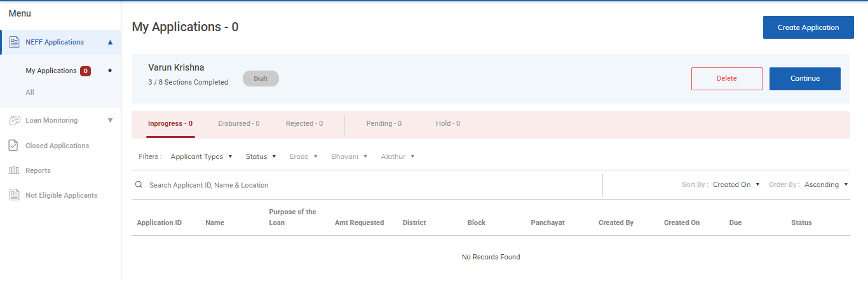Switch to the Disbursed tab
868x281 pixels.
[x=238, y=124]
